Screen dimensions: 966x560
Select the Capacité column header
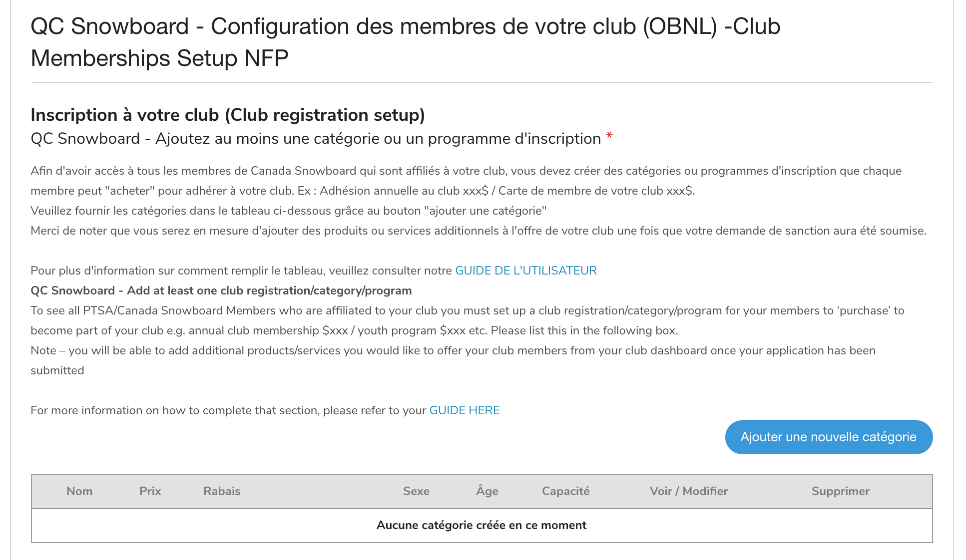coord(565,491)
